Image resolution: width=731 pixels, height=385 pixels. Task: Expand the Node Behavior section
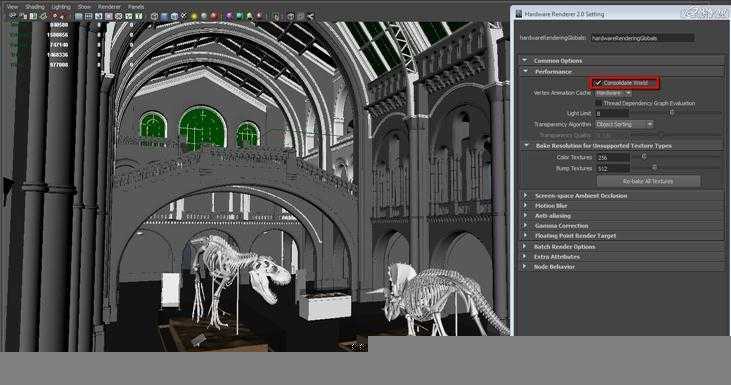pyautogui.click(x=525, y=267)
